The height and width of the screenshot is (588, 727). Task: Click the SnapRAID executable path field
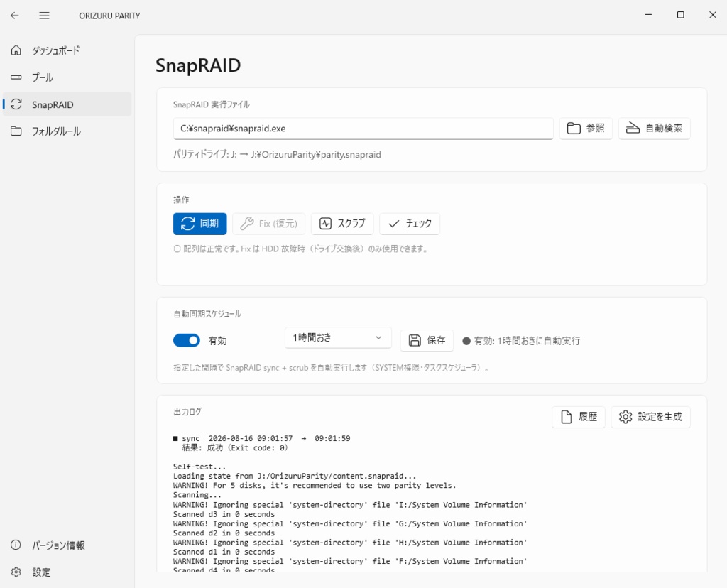point(363,129)
